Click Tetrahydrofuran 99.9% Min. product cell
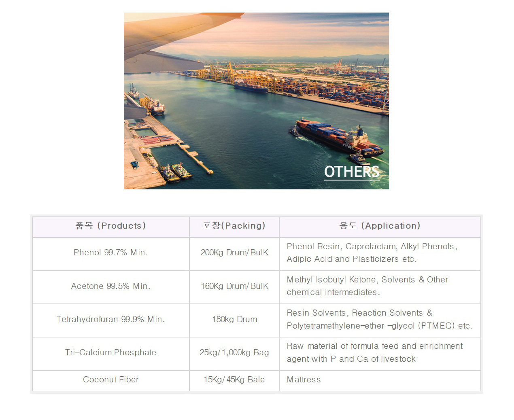 point(110,319)
